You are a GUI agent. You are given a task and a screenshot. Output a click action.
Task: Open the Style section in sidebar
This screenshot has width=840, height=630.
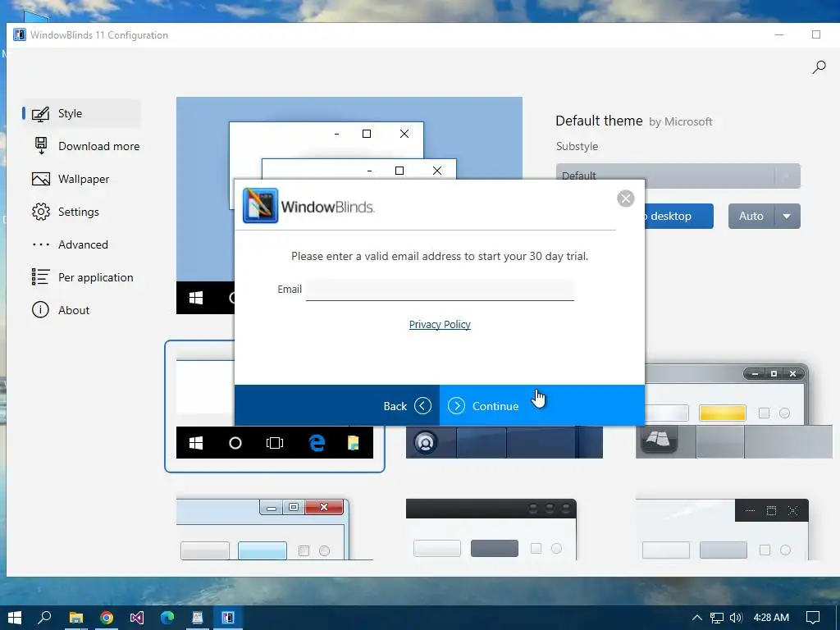point(81,113)
